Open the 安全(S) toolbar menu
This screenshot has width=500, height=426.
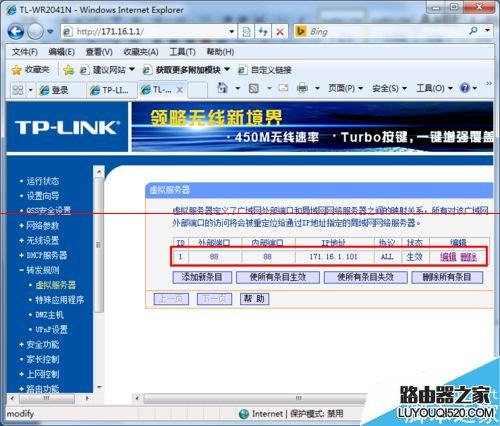pyautogui.click(x=389, y=88)
